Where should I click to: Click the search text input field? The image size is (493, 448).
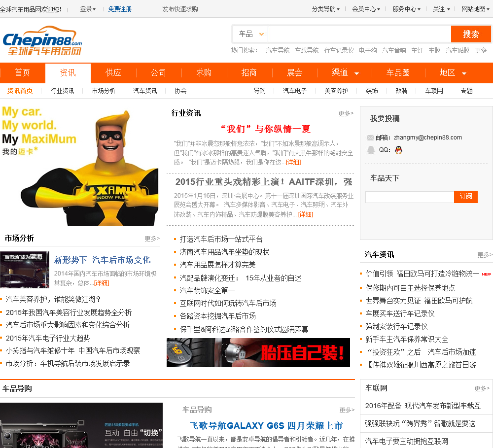coord(359,34)
